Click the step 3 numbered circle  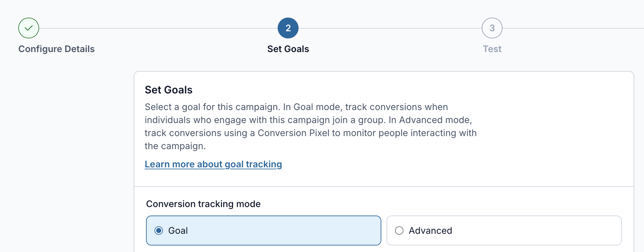coord(492,28)
